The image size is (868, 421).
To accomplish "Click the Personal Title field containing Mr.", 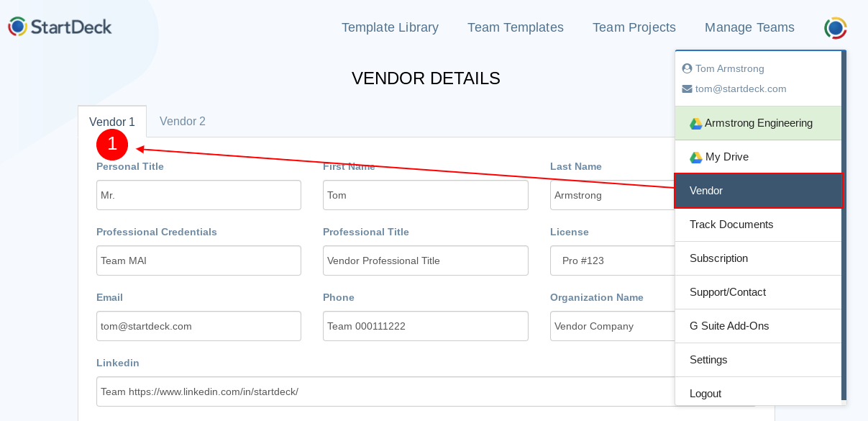I will coord(198,195).
